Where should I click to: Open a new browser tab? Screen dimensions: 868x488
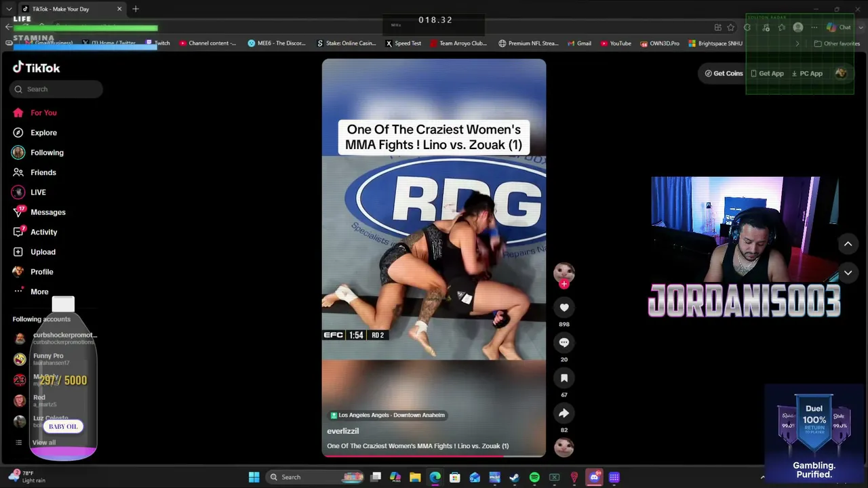pos(136,9)
